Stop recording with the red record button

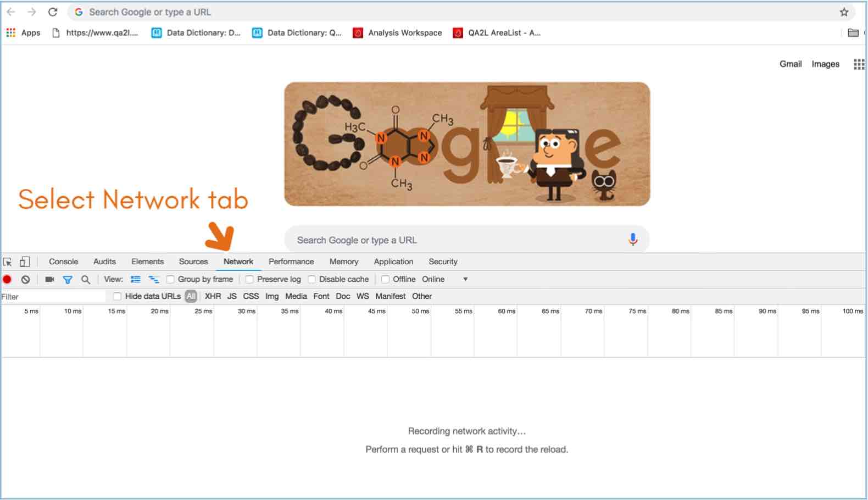(7, 280)
